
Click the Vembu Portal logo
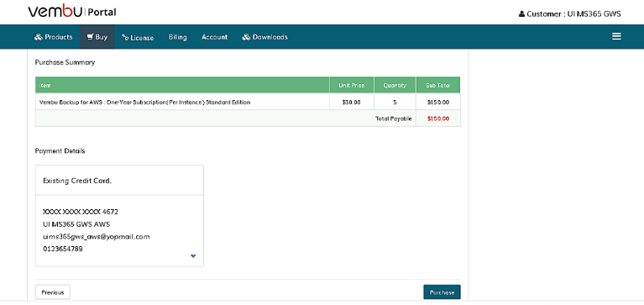[72, 12]
